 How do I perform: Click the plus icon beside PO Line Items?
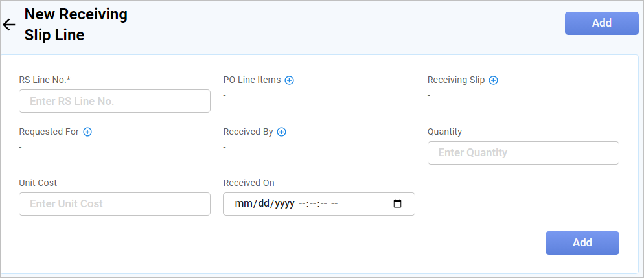[x=290, y=80]
